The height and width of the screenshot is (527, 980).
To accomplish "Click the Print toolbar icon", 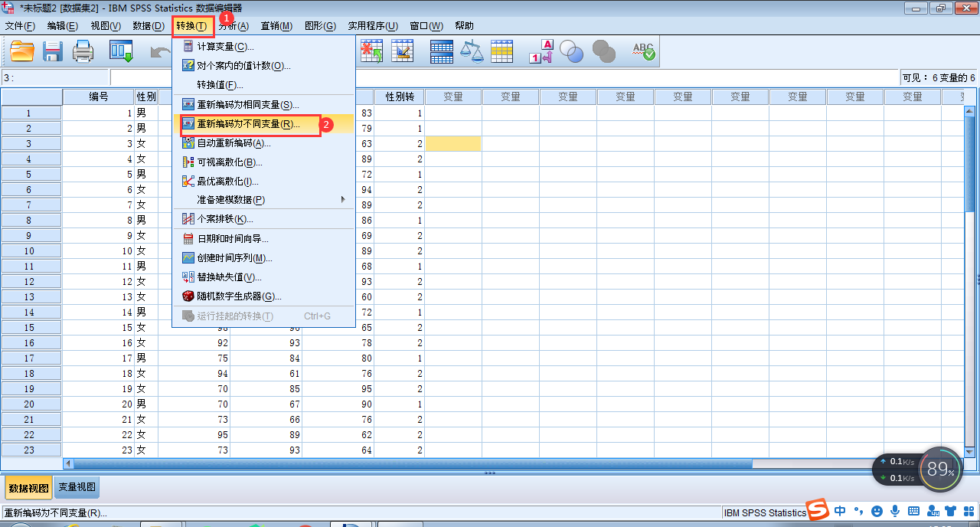I will (83, 51).
